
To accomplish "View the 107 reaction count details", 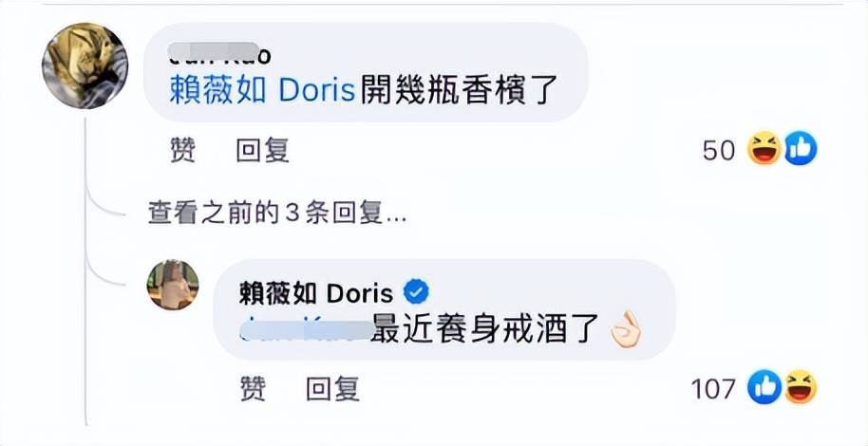I will click(x=713, y=389).
